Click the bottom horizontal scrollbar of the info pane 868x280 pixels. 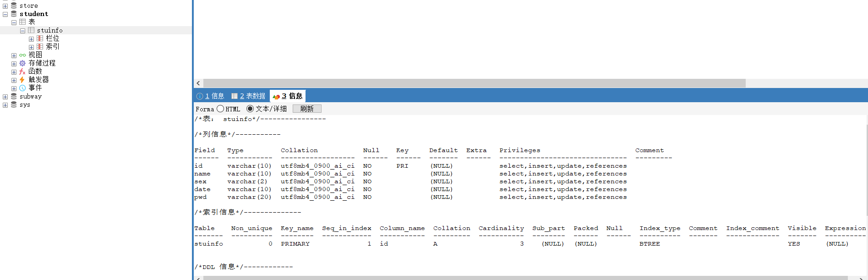[x=525, y=278]
